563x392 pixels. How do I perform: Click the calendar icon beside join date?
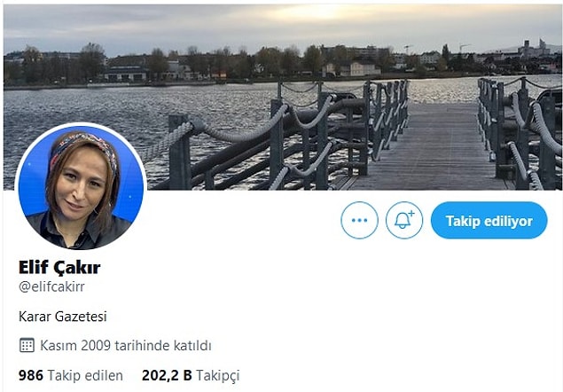click(27, 345)
